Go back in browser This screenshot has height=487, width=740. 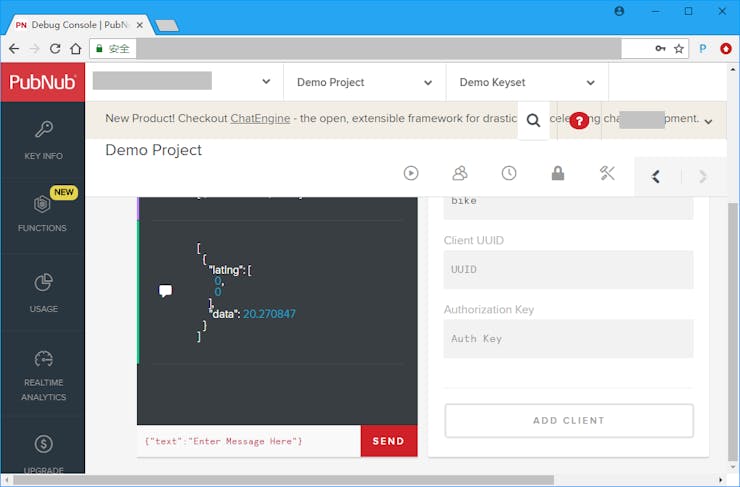[14, 49]
